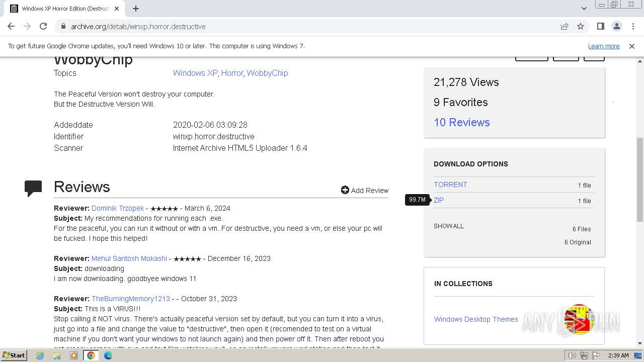Select the 9 Favorites text
Image resolution: width=644 pixels, height=362 pixels.
[461, 103]
